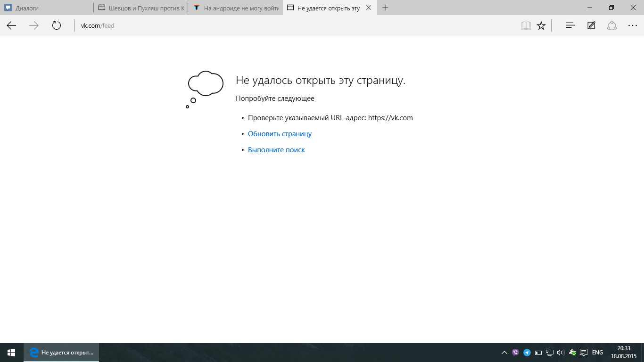Click the text 'Проверьте указываемый URL-адрес: https://vk.com'
This screenshot has width=644, height=362.
330,118
